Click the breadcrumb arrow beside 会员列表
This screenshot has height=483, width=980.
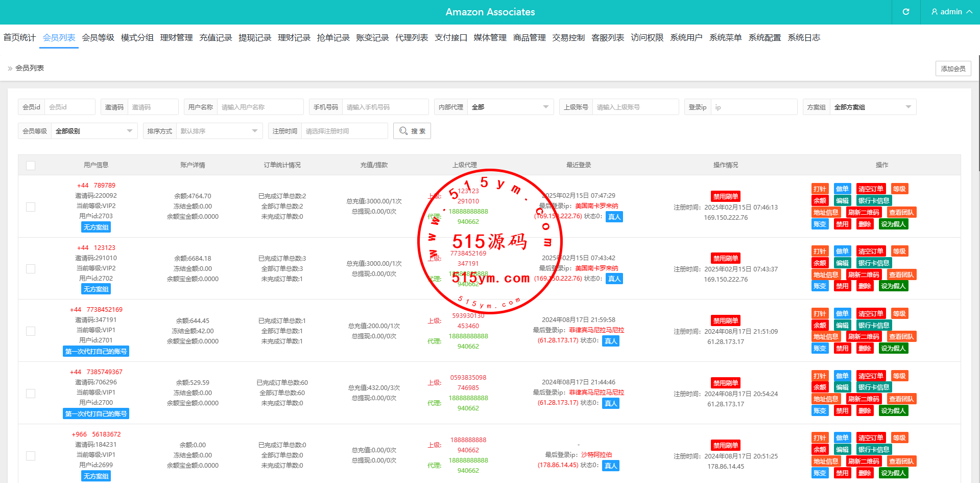(10, 68)
